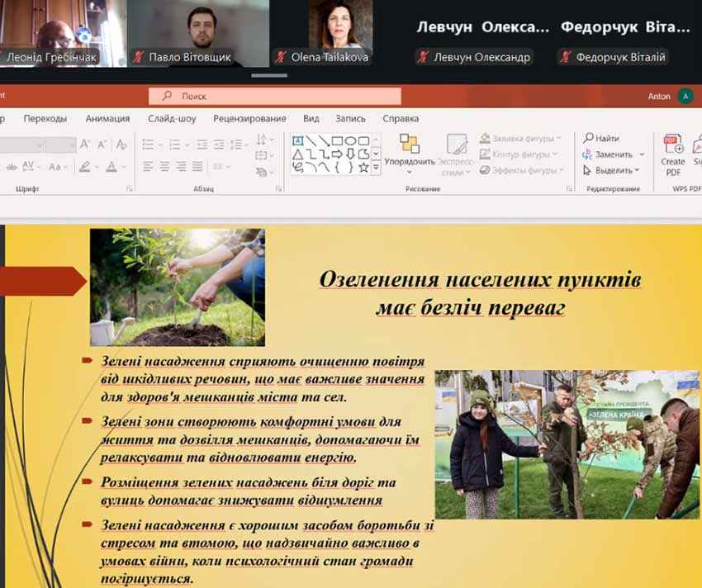Click the bulleted list icon
The height and width of the screenshot is (588, 702).
[x=148, y=145]
